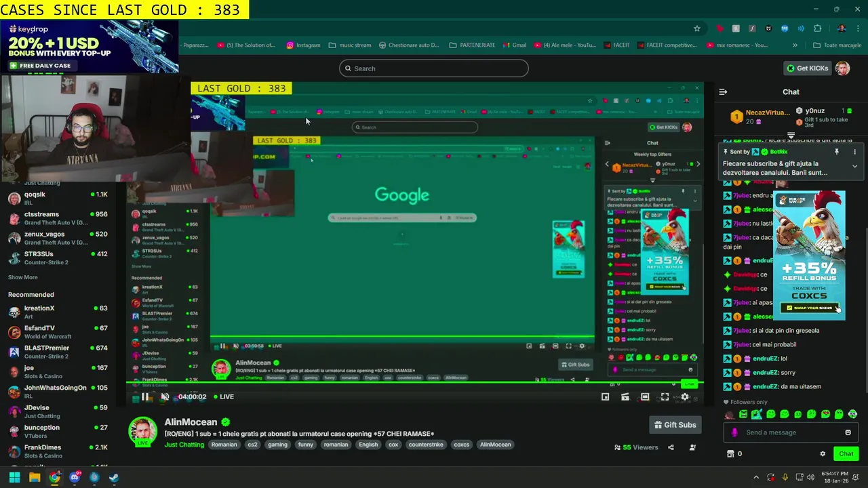
Task: Open the Just Chatting category link
Action: pyautogui.click(x=184, y=445)
